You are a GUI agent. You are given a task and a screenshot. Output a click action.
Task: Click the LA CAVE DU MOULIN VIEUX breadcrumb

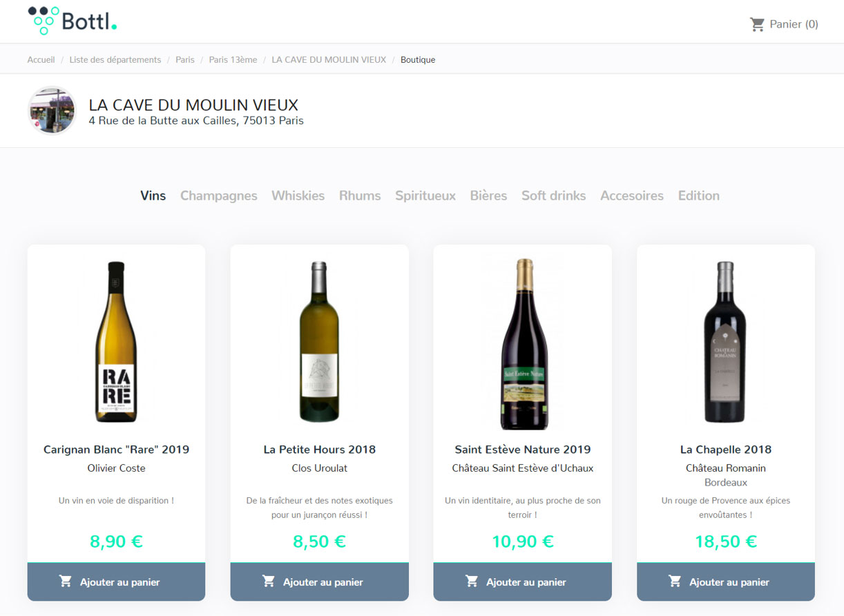329,60
